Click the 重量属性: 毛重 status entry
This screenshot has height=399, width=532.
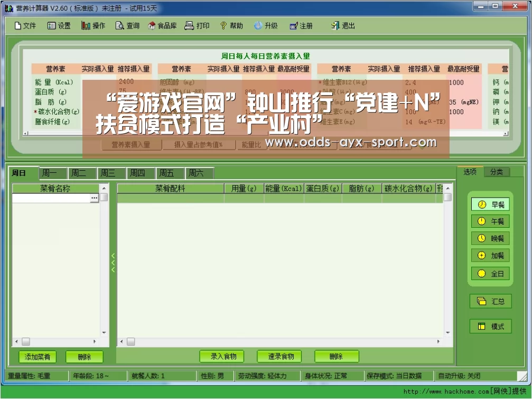(36, 376)
